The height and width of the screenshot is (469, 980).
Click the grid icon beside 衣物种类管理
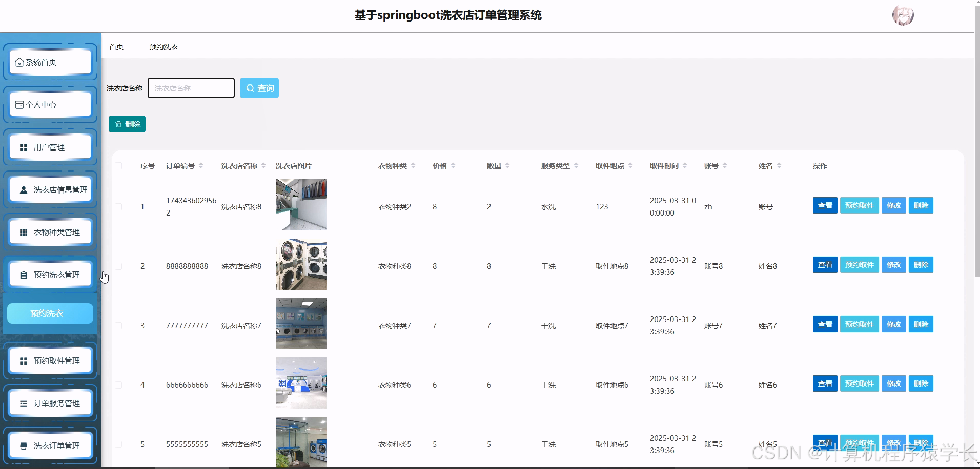pyautogui.click(x=24, y=232)
